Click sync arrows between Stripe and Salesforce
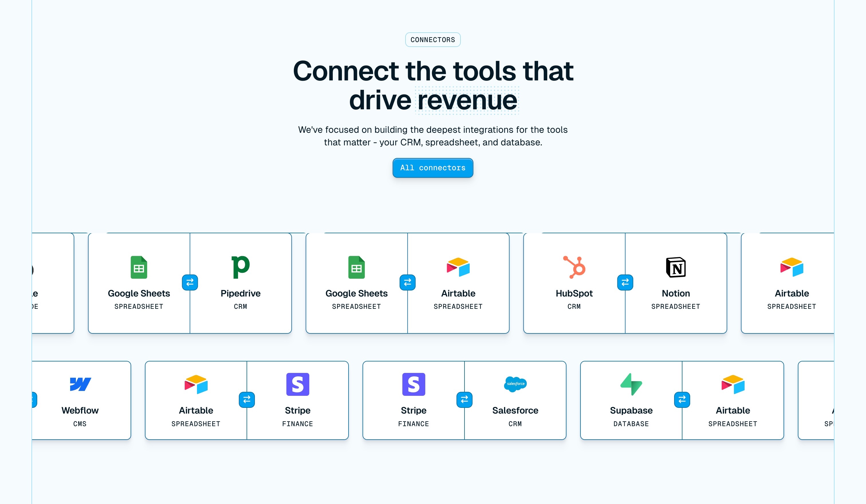This screenshot has width=866, height=504. (464, 400)
